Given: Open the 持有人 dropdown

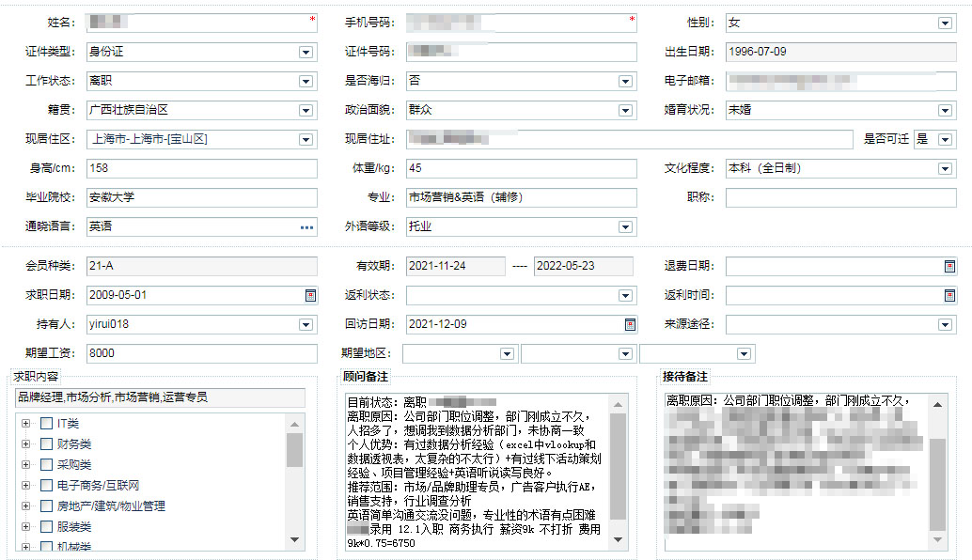Looking at the screenshot, I should coord(306,324).
